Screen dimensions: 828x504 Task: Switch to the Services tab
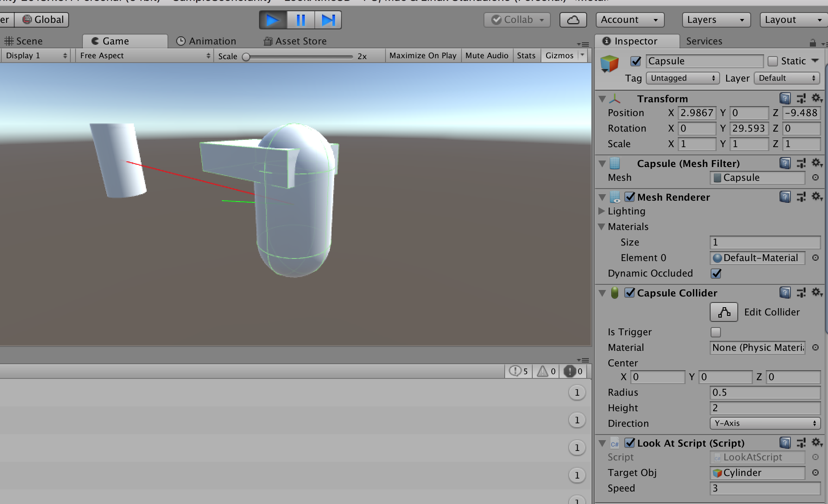[704, 41]
